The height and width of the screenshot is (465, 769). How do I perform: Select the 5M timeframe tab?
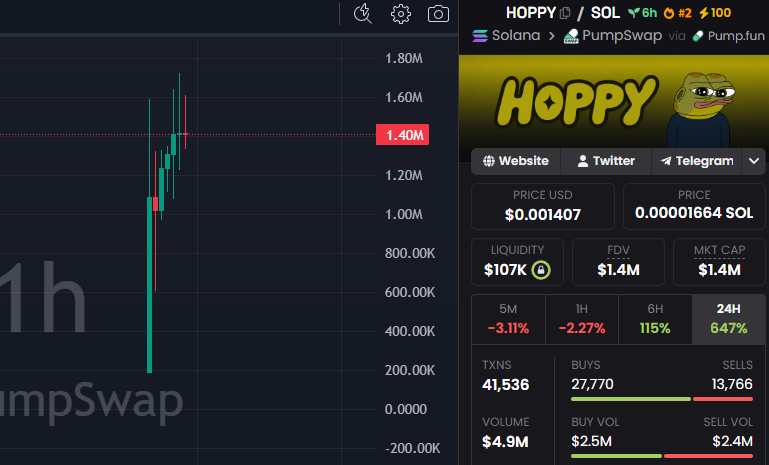pyautogui.click(x=508, y=319)
